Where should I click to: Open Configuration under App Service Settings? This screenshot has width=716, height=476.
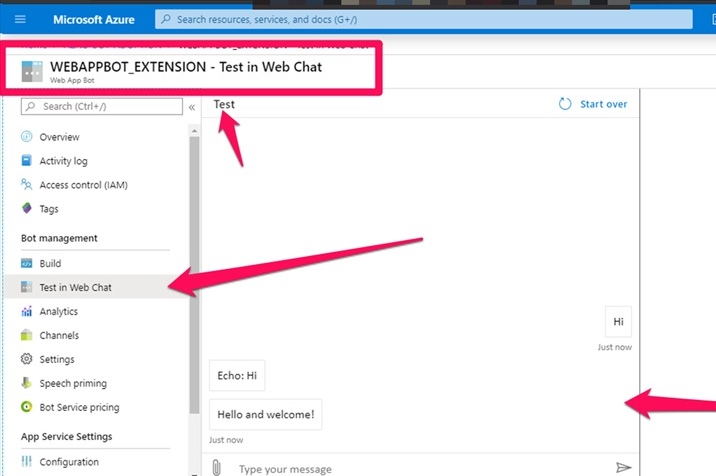point(69,462)
